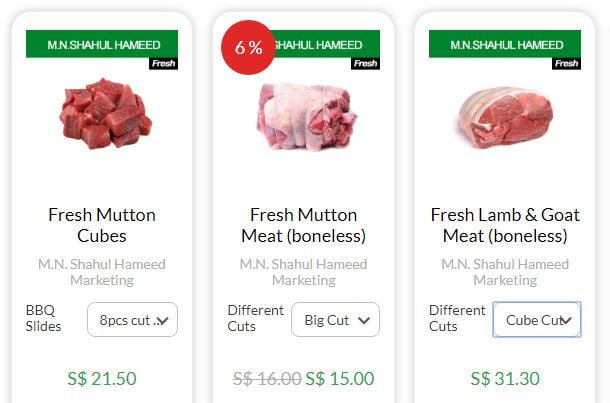Screen dimensions: 610x403
Task: Click the red 6 % discount badge
Action: click(248, 47)
